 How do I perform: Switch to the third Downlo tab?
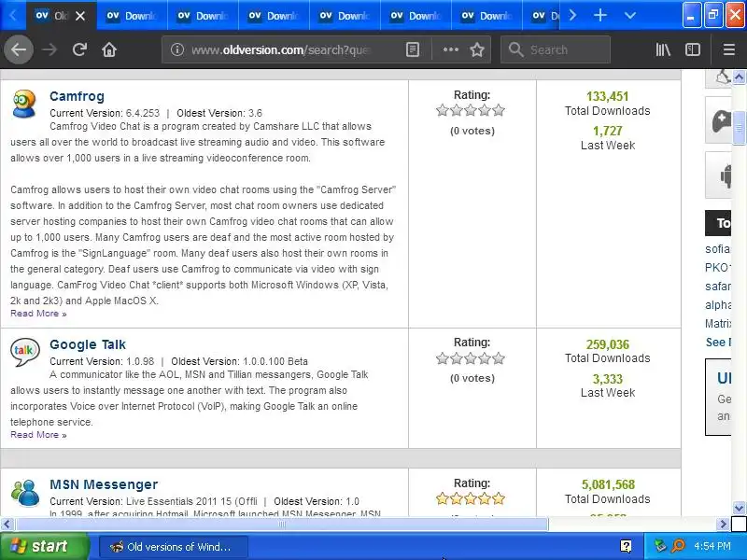pos(274,16)
